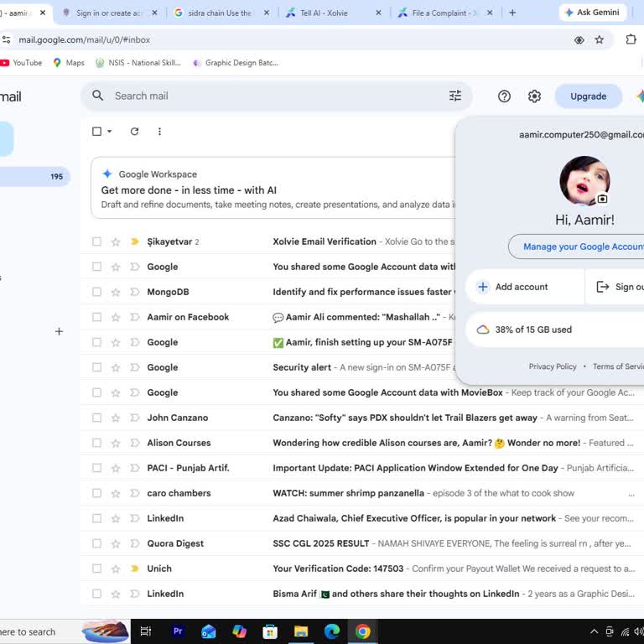Viewport: 644px width, 644px height.
Task: Star the MongoDB email
Action: pyautogui.click(x=116, y=292)
